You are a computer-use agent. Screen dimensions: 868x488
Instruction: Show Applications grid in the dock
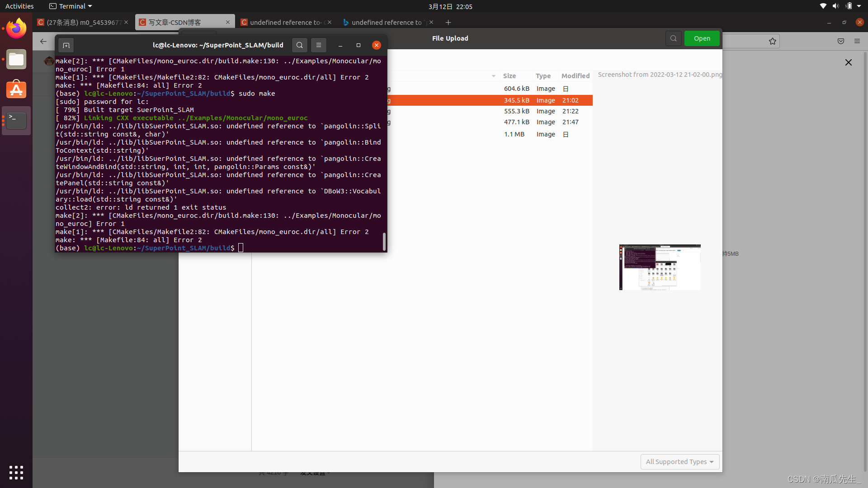pos(16,472)
